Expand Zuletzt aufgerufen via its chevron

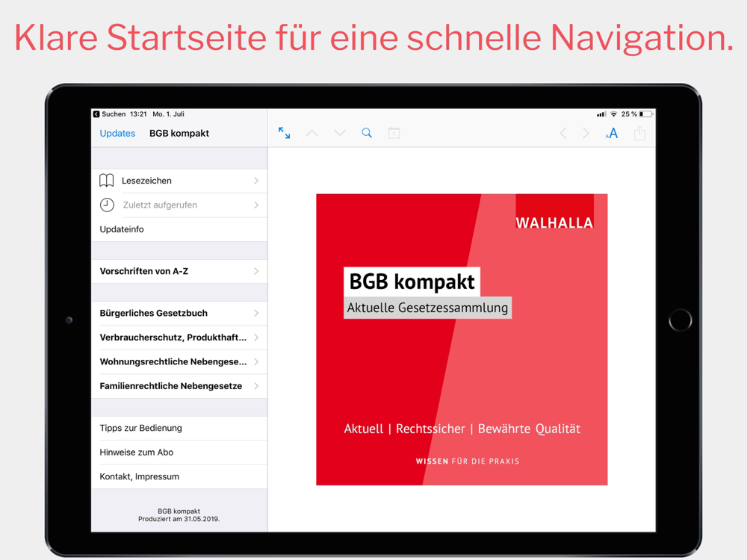(x=256, y=205)
